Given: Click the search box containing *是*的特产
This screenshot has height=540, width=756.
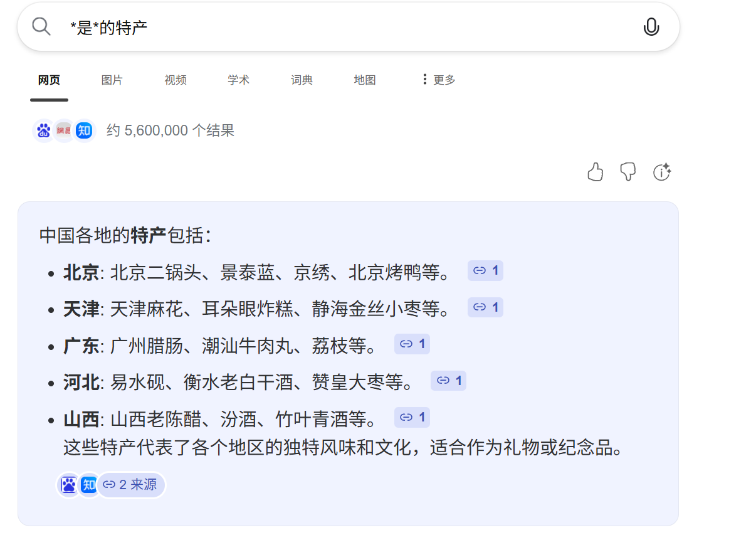Looking at the screenshot, I should tap(349, 27).
